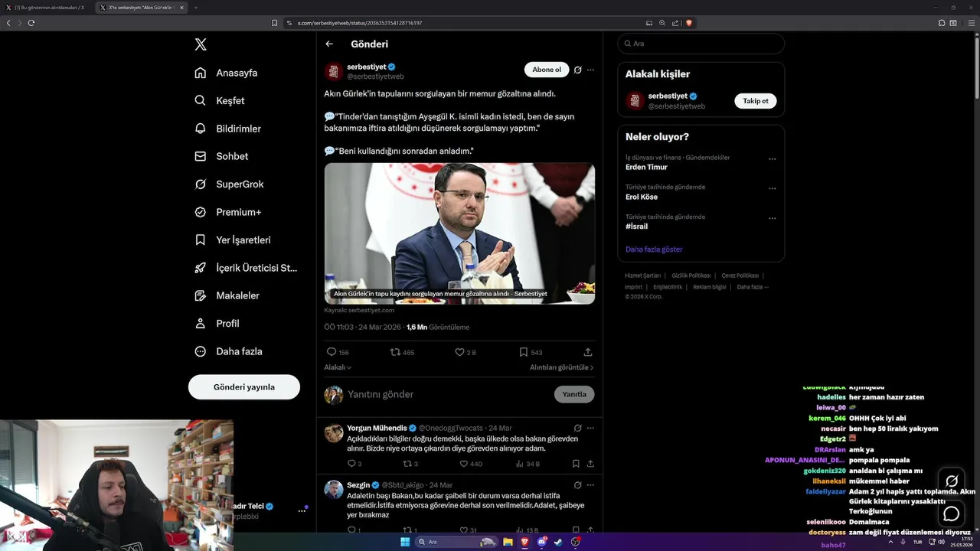Switch to the 'Bu gönderinin alıntılamaları' browser tab

[x=50, y=8]
